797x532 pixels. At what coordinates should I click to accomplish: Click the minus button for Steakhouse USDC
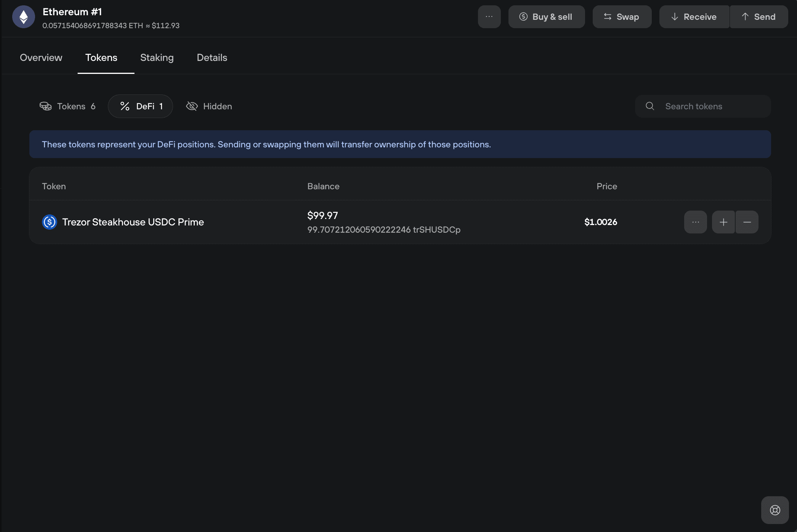point(747,222)
